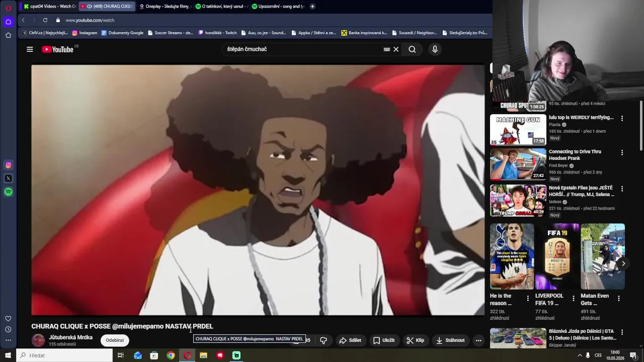The image size is (644, 362).
Task: Dislike the video with thumbs-down icon
Action: pos(324,340)
